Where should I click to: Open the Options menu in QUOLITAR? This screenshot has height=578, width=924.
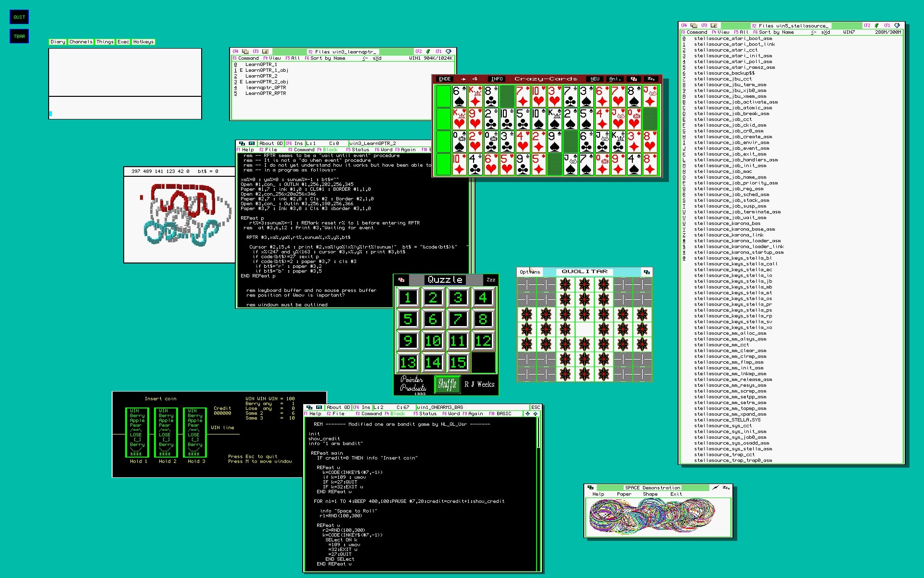530,272
